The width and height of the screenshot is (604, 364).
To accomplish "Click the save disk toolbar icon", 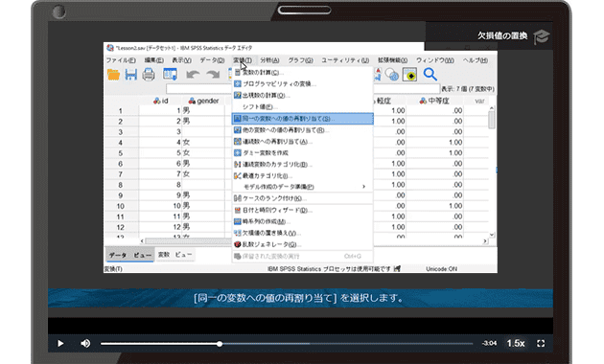I will [131, 75].
